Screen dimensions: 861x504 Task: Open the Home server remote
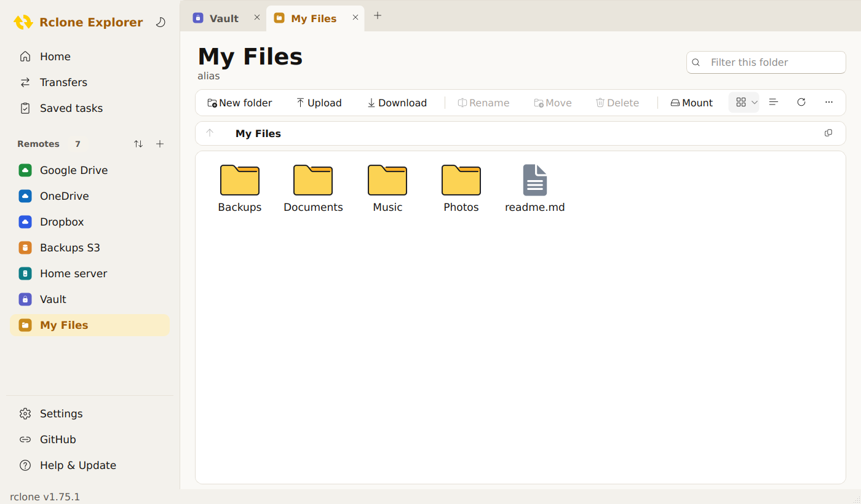coord(90,274)
